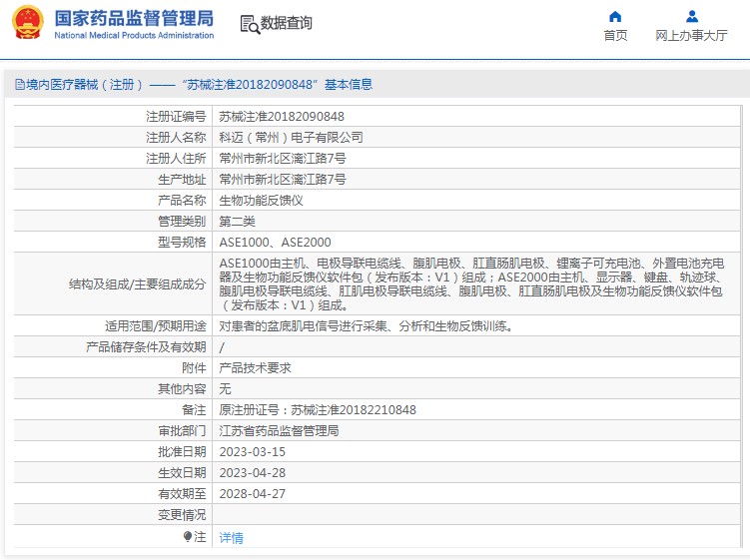Viewport: 750px width, 560px height.
Task: Click the 国家药品监督管理局 site title
Action: pos(134,19)
